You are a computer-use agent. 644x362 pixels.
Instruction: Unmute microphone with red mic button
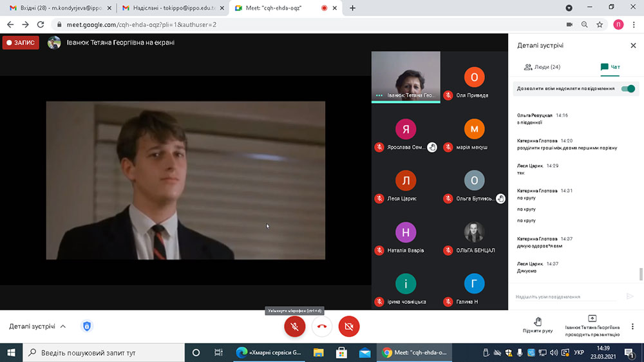294,327
